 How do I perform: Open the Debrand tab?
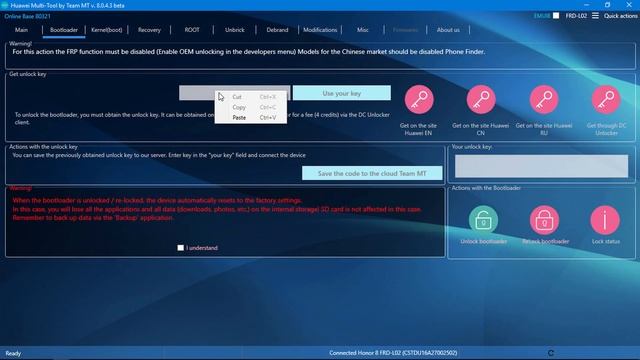[277, 30]
